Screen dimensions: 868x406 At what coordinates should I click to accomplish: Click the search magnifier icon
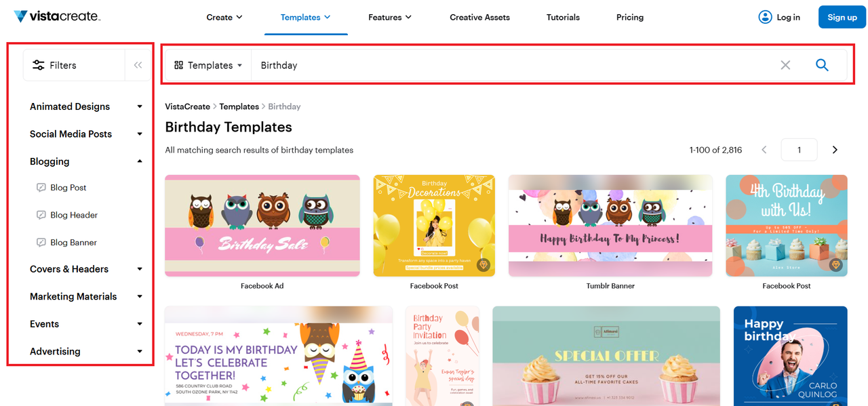click(x=822, y=65)
